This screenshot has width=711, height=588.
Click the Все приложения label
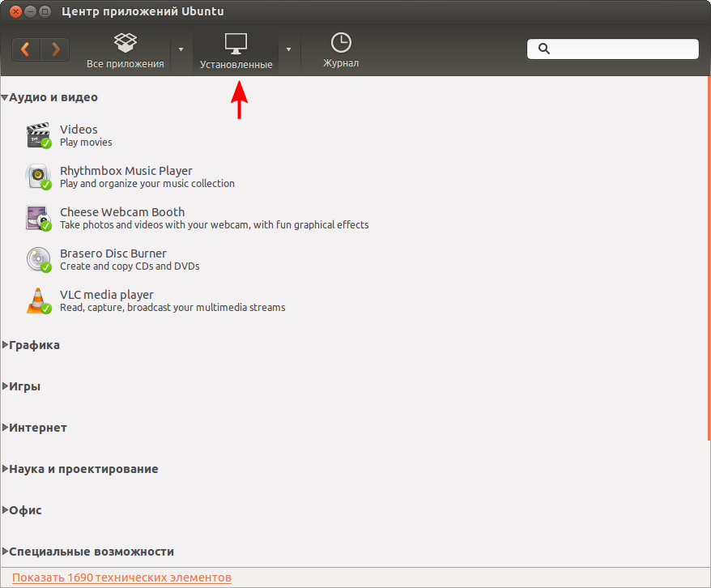(x=126, y=63)
